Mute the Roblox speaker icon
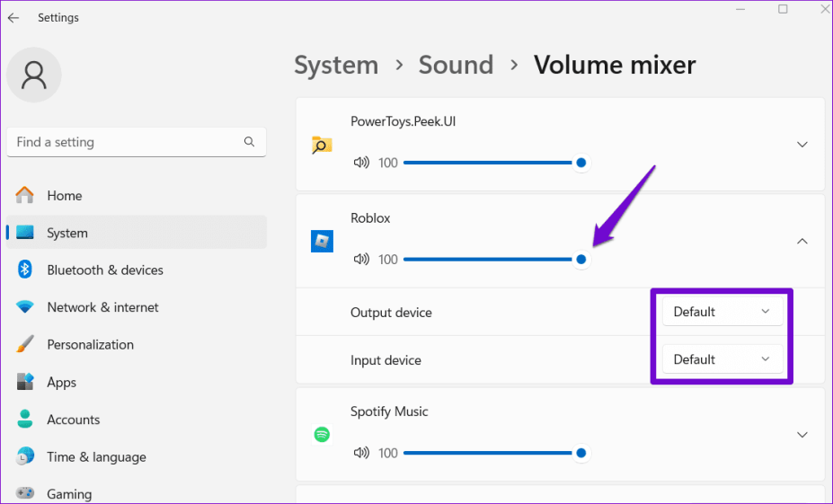Image resolution: width=833 pixels, height=504 pixels. click(361, 260)
